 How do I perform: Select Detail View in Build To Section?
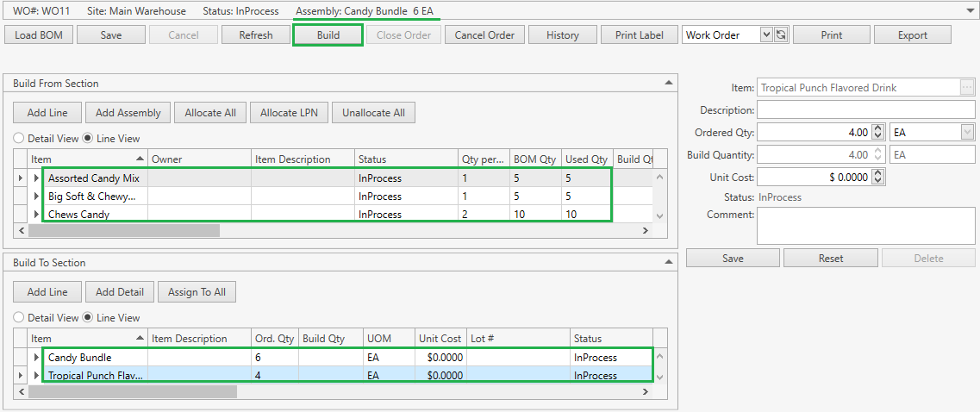click(19, 318)
